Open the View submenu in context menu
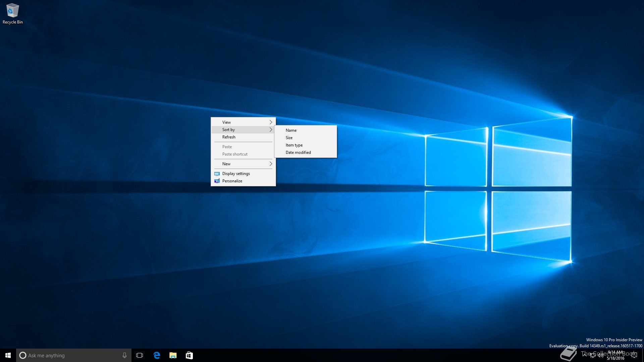The height and width of the screenshot is (362, 644). (243, 122)
